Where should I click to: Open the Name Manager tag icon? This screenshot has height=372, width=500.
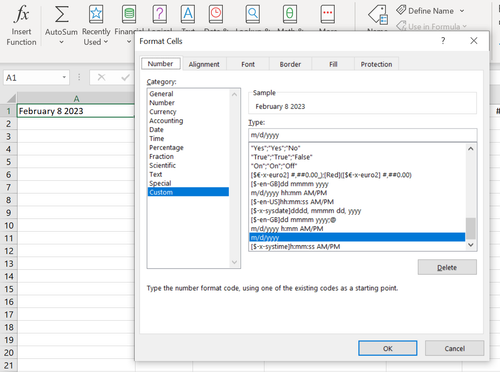pyautogui.click(x=378, y=15)
